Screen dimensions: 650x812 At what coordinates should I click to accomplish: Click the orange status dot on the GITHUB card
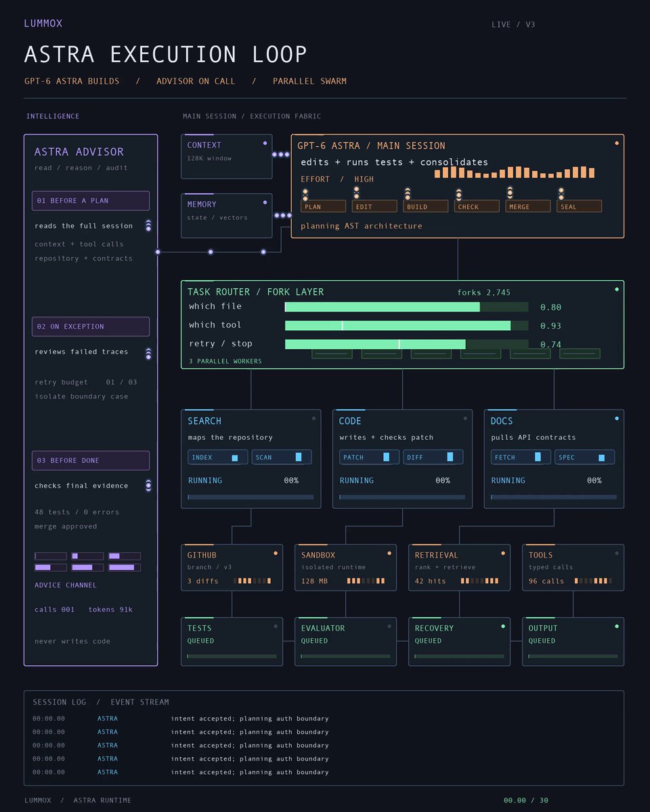(276, 554)
